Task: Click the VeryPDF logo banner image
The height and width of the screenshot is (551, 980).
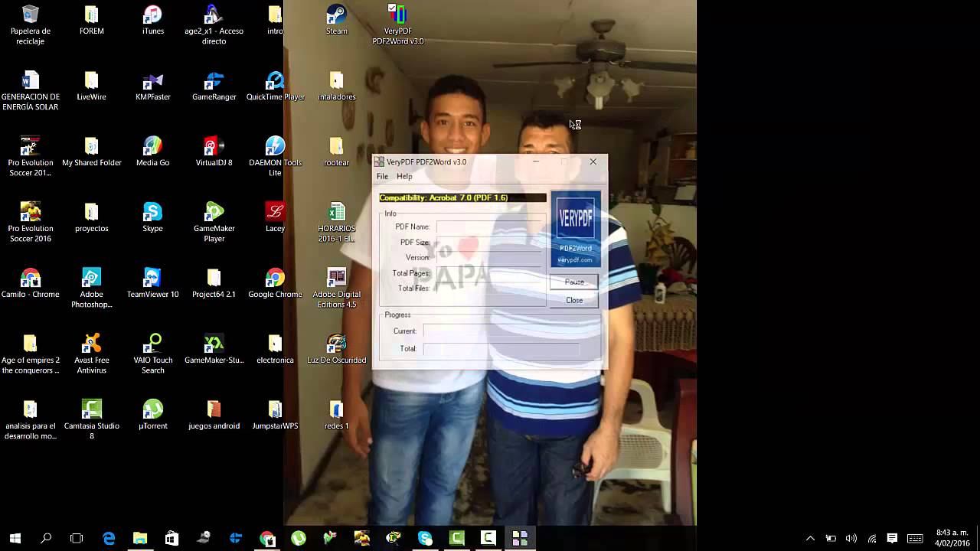Action: [x=576, y=229]
